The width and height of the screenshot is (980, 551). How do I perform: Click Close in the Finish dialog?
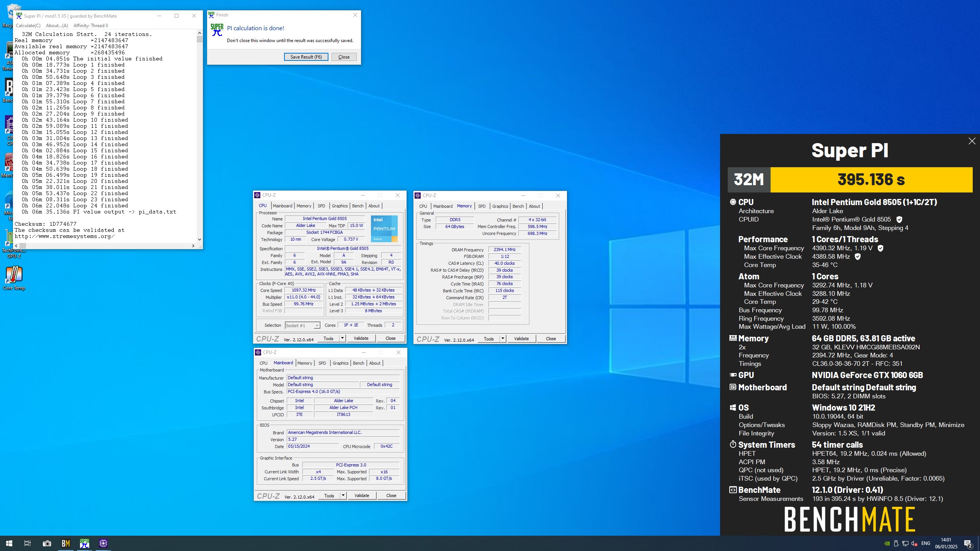coord(344,57)
